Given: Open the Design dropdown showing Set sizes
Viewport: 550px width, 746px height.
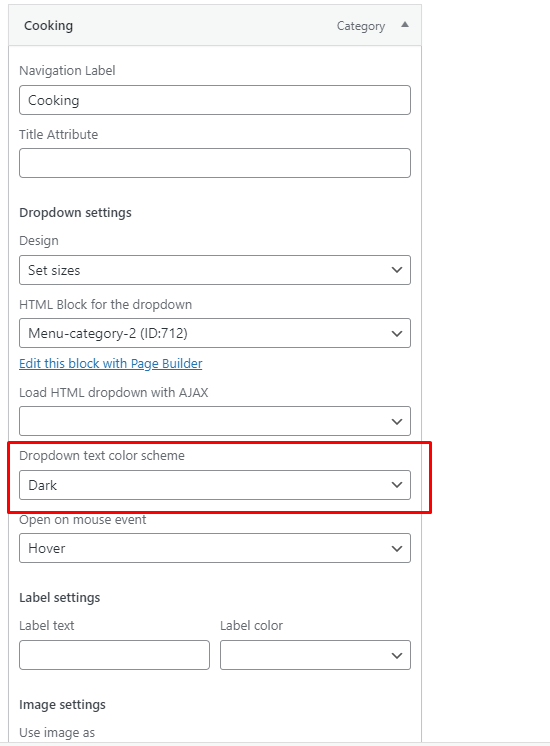Looking at the screenshot, I should 215,270.
